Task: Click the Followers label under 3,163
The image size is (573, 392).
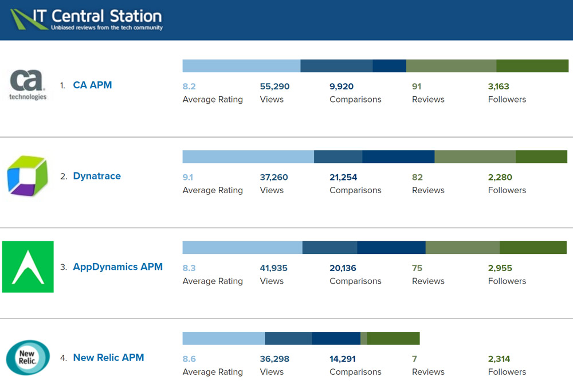Action: [x=507, y=99]
